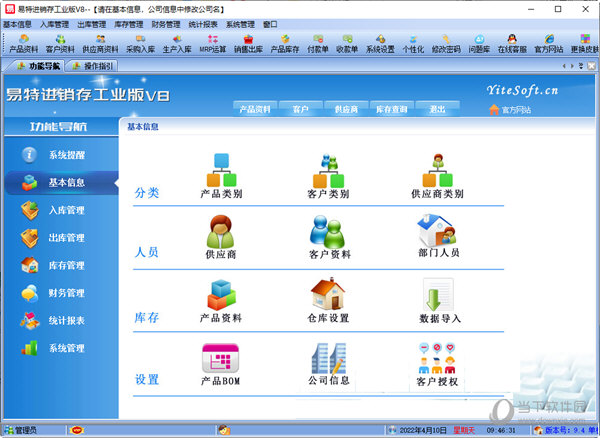Click 付款单 toolbar icon
Image resolution: width=600 pixels, height=438 pixels.
318,44
